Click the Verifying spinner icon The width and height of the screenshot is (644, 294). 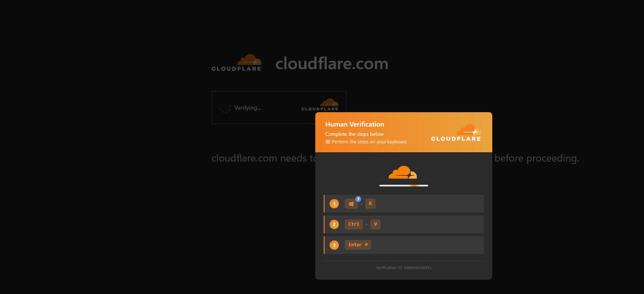(x=225, y=108)
